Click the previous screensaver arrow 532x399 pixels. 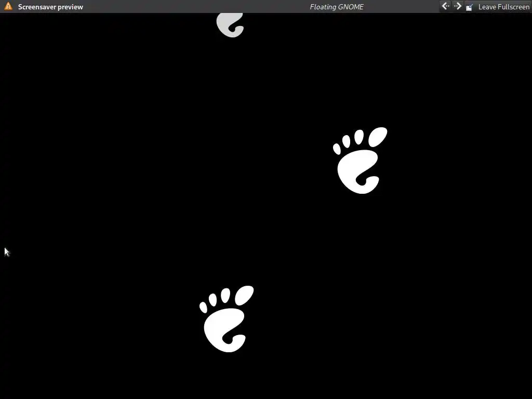(x=445, y=6)
